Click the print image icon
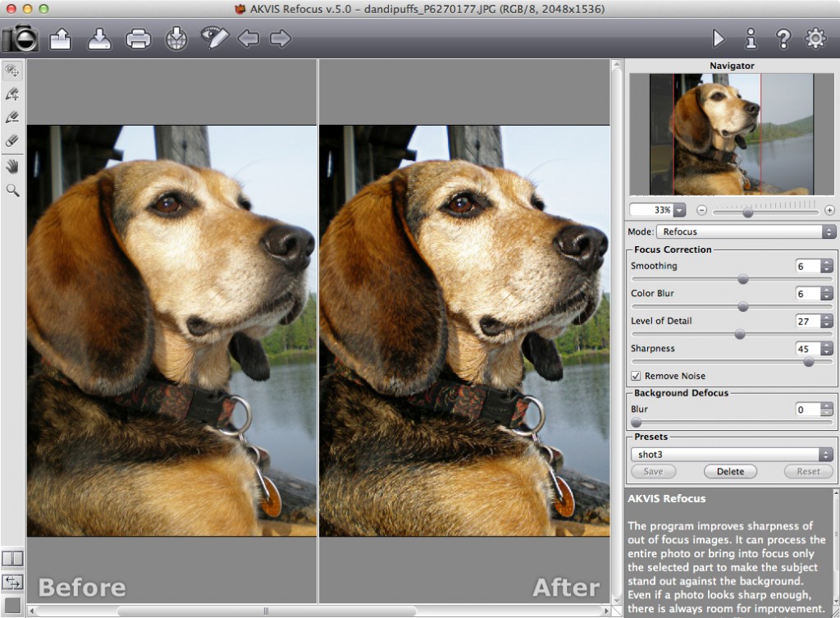This screenshot has height=618, width=840. point(137,38)
